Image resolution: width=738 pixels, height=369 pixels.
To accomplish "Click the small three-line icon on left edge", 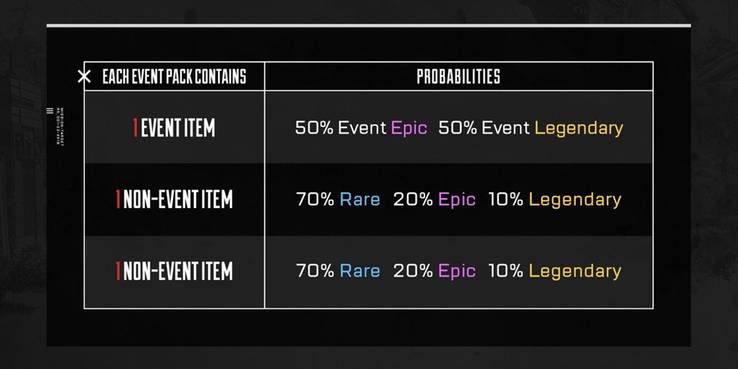I will click(x=50, y=111).
